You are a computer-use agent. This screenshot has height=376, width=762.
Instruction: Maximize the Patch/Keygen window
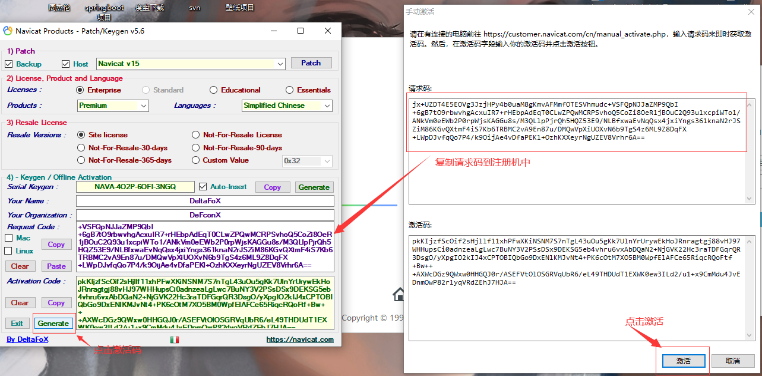pos(300,31)
